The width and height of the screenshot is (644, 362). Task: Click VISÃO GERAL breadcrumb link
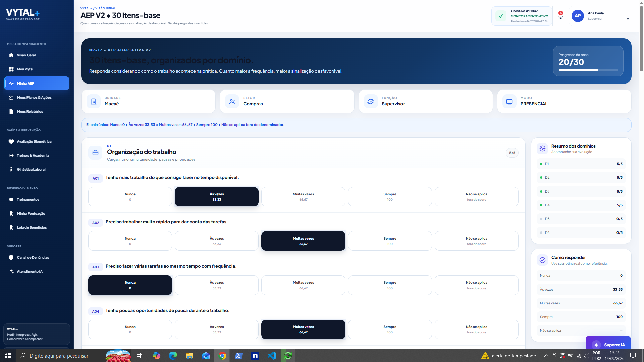point(106,8)
